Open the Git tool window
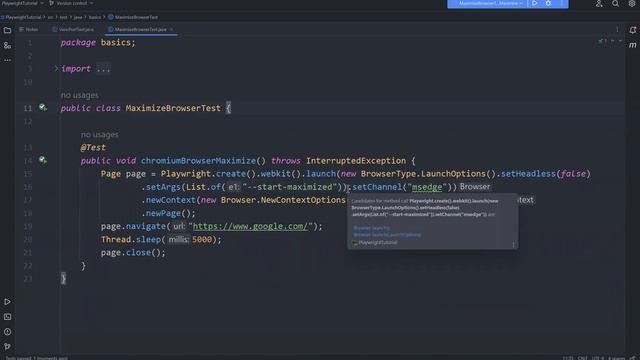Viewport: 640px width, 360px height. [x=7, y=347]
